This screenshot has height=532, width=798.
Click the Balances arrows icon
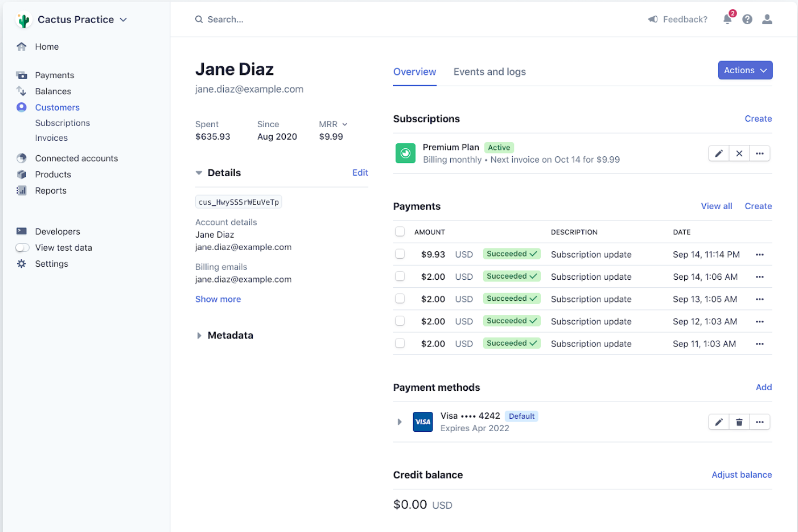(x=22, y=91)
